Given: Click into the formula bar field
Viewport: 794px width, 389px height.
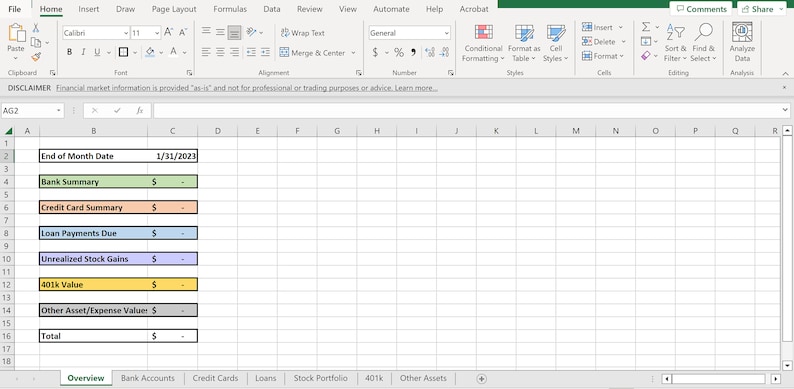Looking at the screenshot, I should (x=467, y=110).
